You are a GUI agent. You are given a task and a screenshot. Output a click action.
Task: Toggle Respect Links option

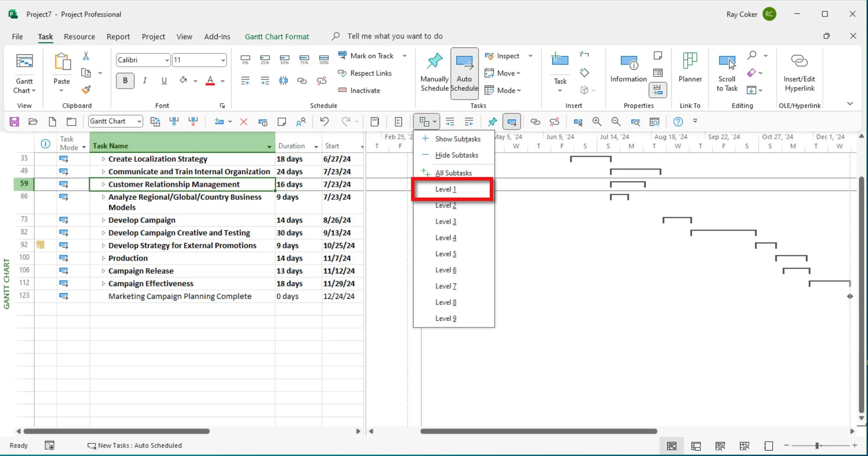(x=365, y=73)
